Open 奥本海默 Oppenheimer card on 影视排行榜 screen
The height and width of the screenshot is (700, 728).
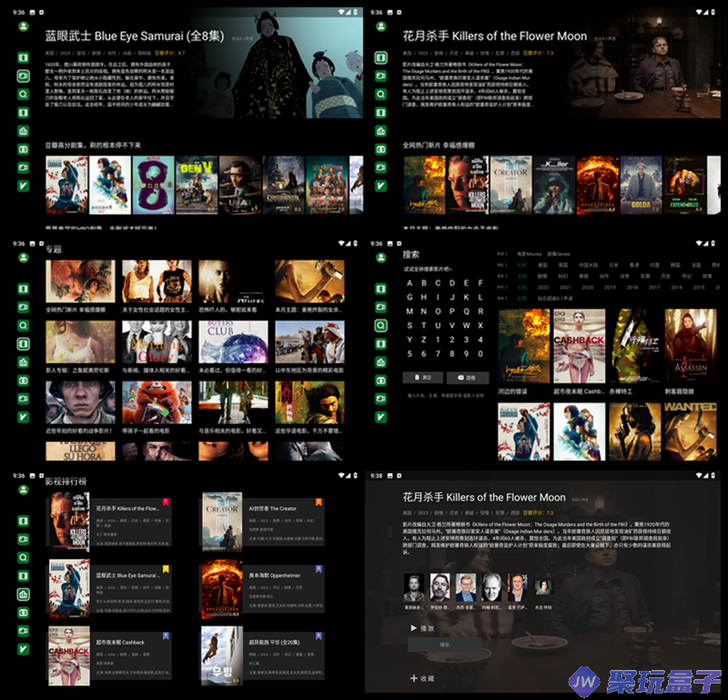[263, 589]
